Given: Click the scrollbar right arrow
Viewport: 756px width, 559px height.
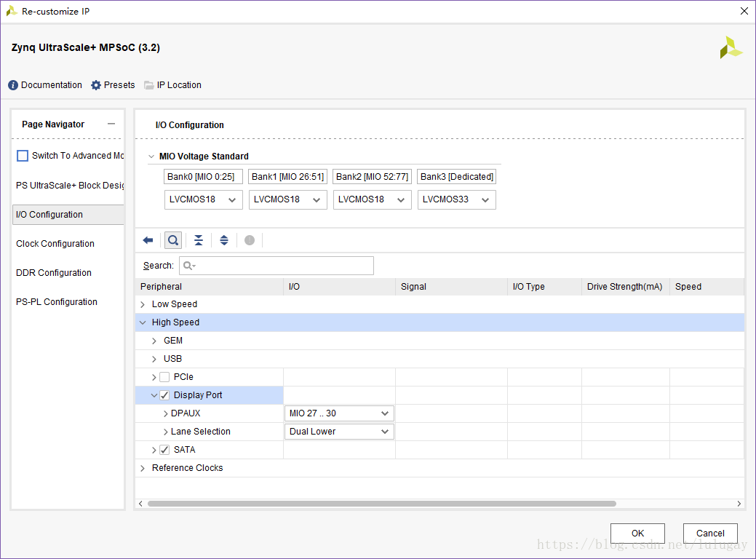Looking at the screenshot, I should pos(739,504).
